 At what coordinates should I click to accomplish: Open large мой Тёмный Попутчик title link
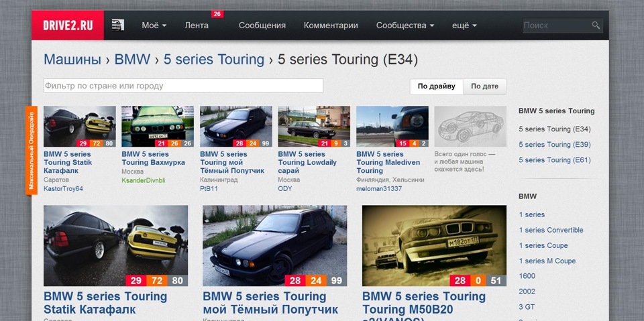coord(270,303)
